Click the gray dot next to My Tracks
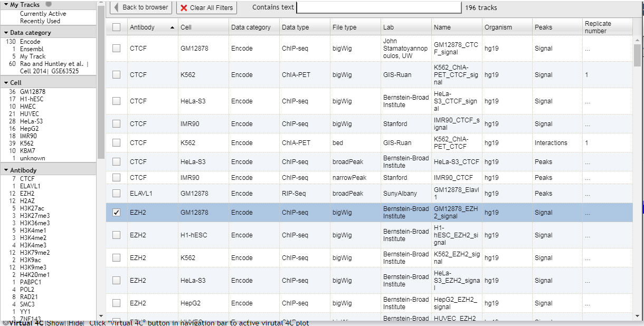This screenshot has height=326, width=644. pos(49,4)
